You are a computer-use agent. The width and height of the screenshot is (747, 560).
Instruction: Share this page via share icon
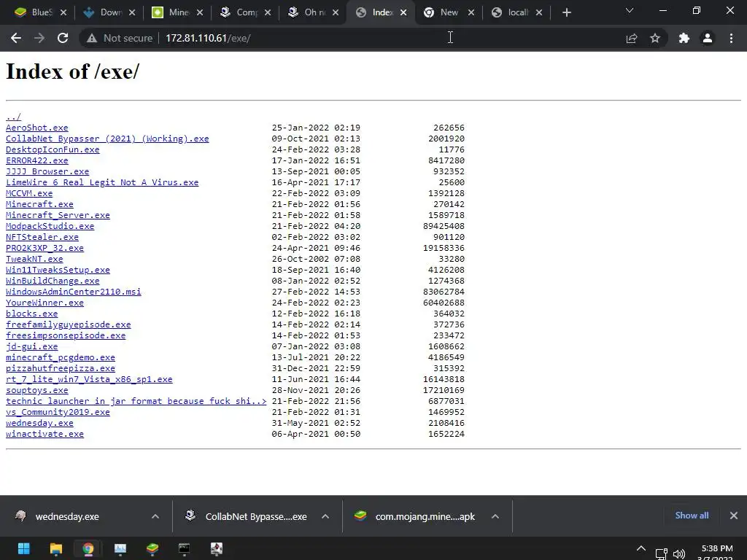[632, 38]
